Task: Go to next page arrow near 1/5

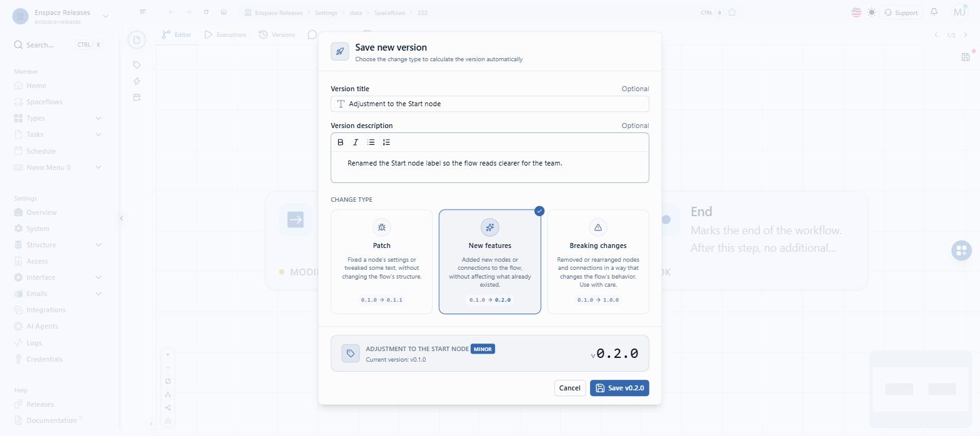Action: 966,35
